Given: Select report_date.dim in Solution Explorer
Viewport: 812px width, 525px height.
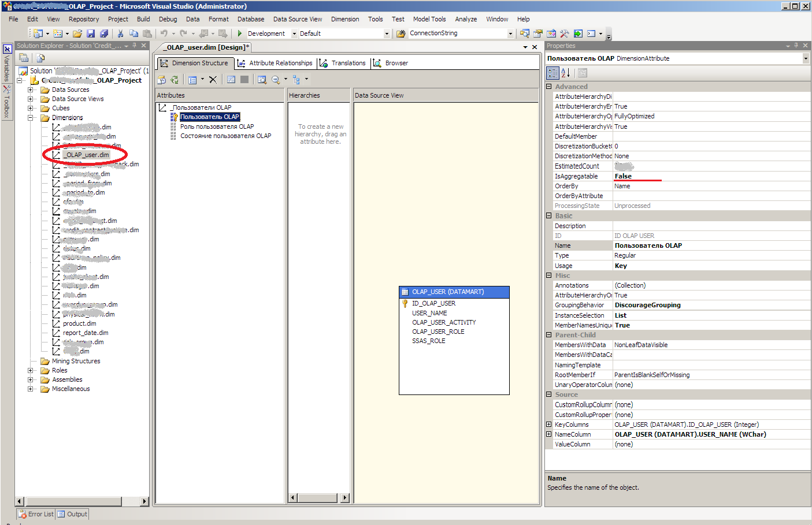Looking at the screenshot, I should tap(86, 333).
